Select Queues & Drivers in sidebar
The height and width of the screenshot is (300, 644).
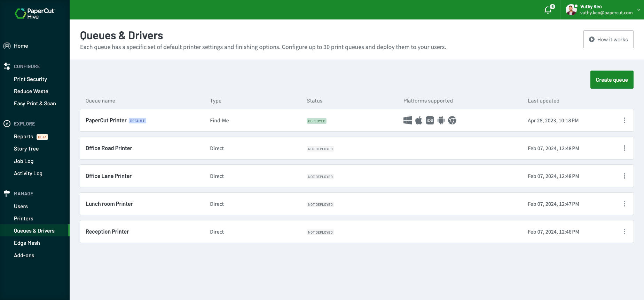(x=34, y=231)
